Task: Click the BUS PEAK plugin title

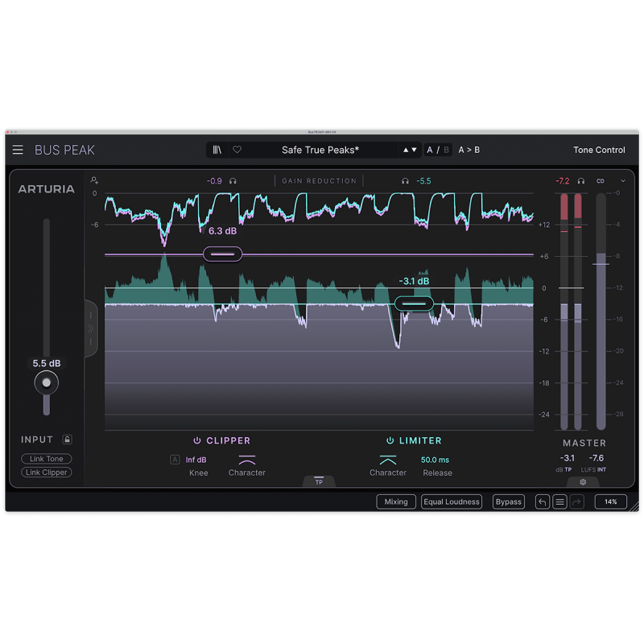Action: point(64,150)
